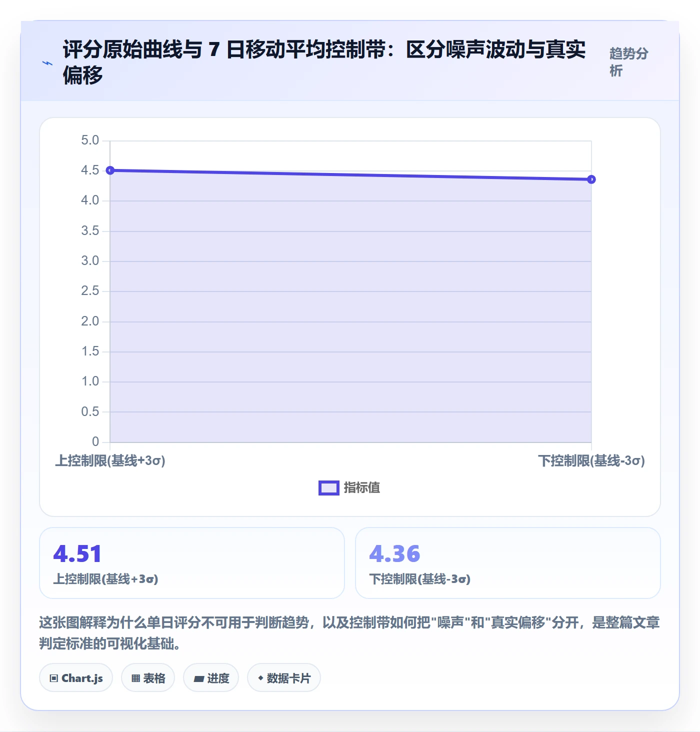Click the card caption 下控制限(基线-3σ) under 4.36
The image size is (700, 732).
420,579
